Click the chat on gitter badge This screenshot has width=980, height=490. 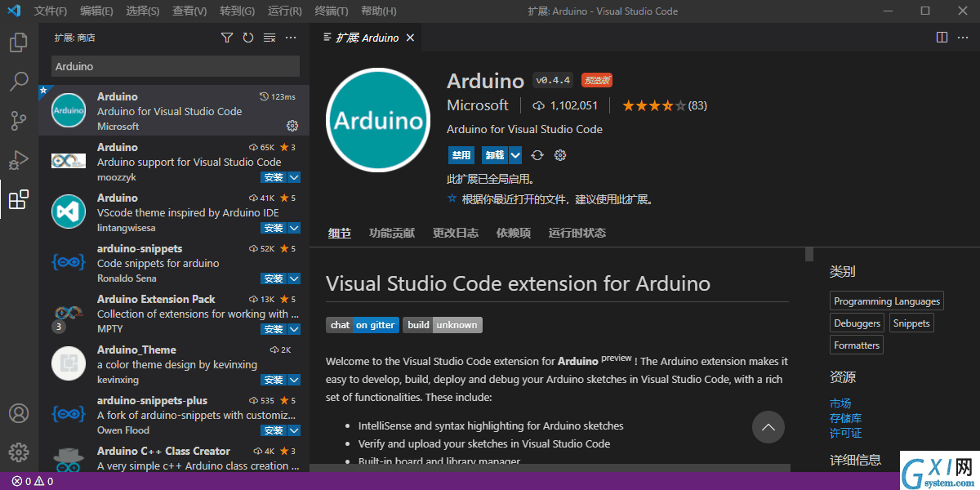point(363,325)
